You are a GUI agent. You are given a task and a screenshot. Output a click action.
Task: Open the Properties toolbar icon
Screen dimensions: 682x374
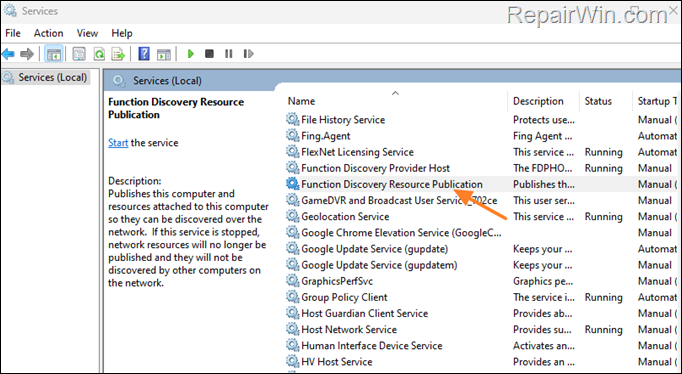coord(79,54)
